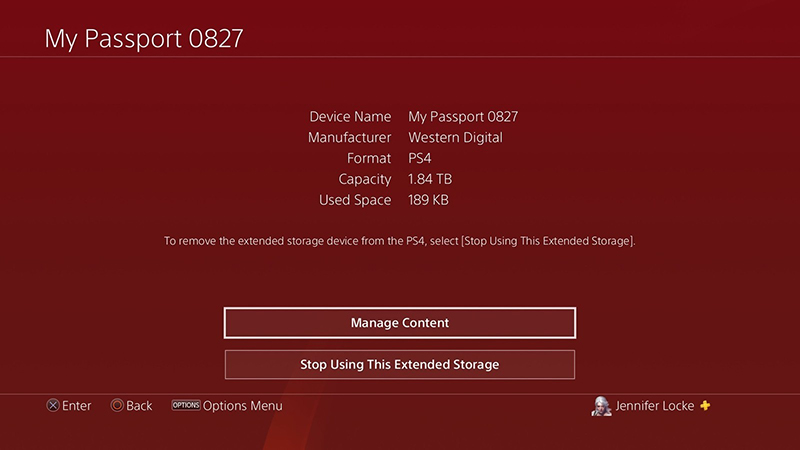Click the Back label in footer
Screen dimensions: 800x450
[139, 406]
